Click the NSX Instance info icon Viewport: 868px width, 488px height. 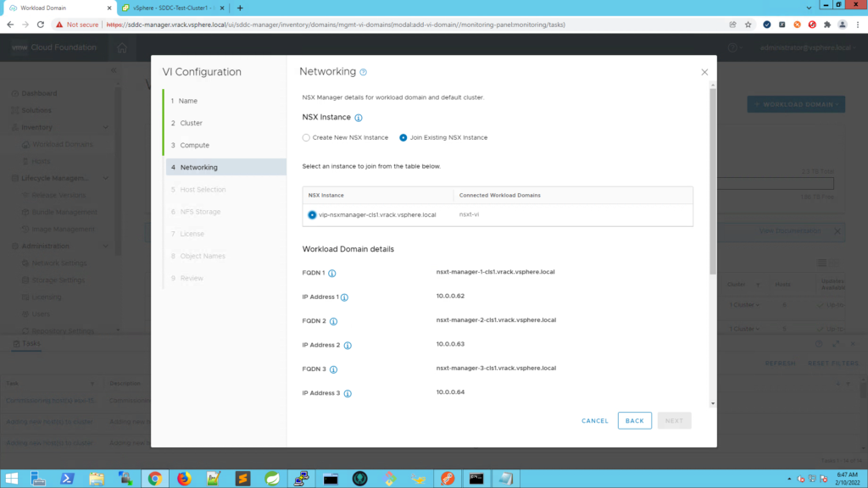[359, 118]
